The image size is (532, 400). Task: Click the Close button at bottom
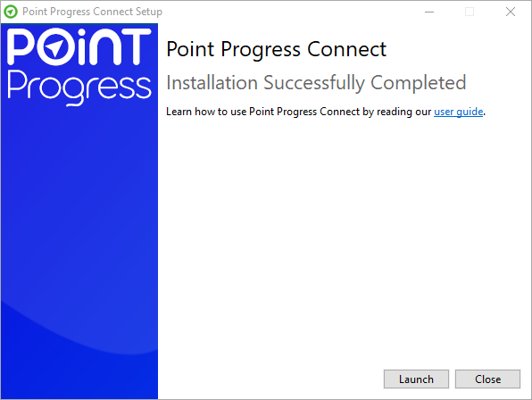[x=487, y=379]
